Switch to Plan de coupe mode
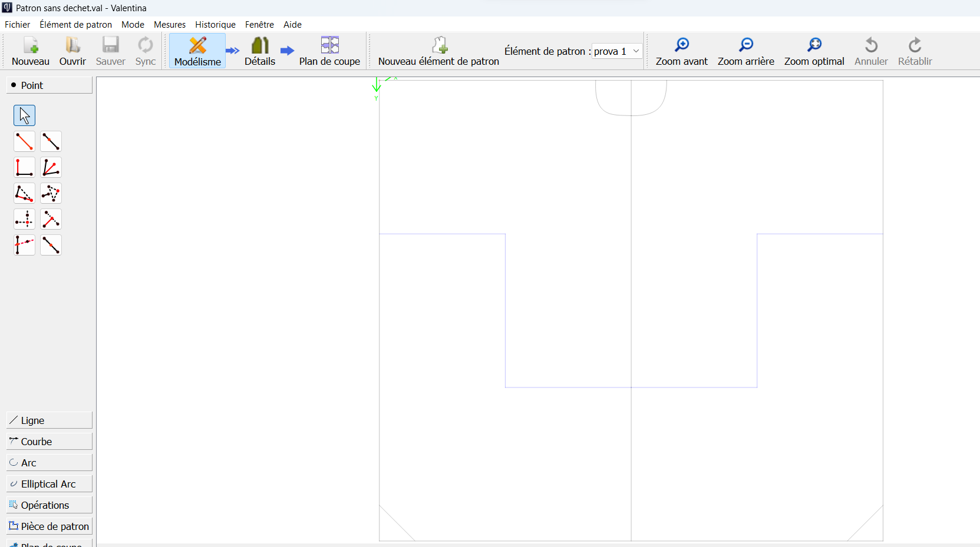Viewport: 980px width, 547px height. click(x=329, y=51)
